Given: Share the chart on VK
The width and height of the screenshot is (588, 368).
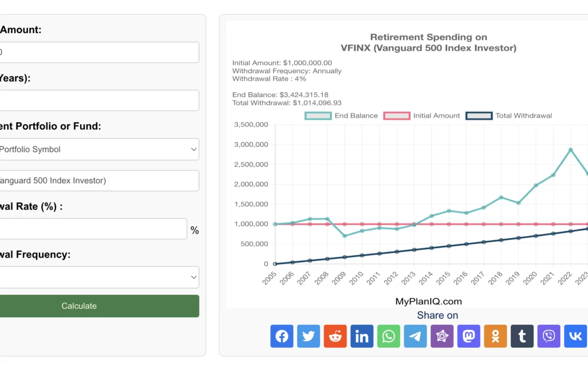Looking at the screenshot, I should (x=575, y=336).
